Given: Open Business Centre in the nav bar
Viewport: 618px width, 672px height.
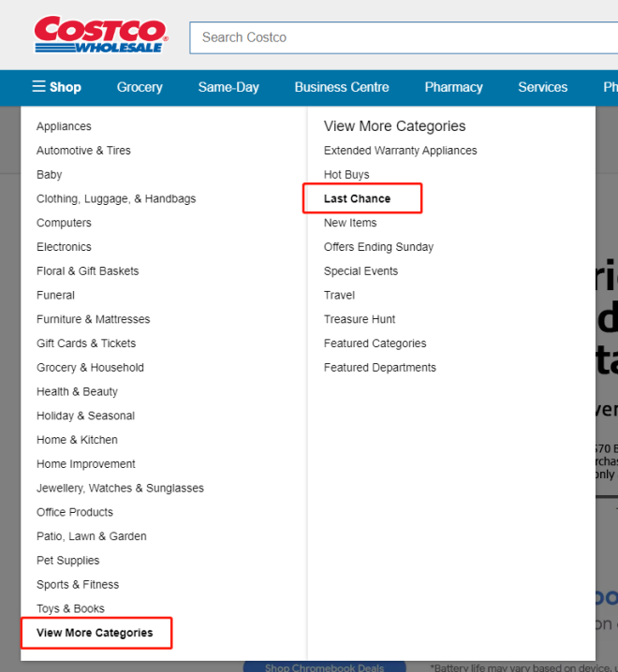Looking at the screenshot, I should click(x=342, y=87).
